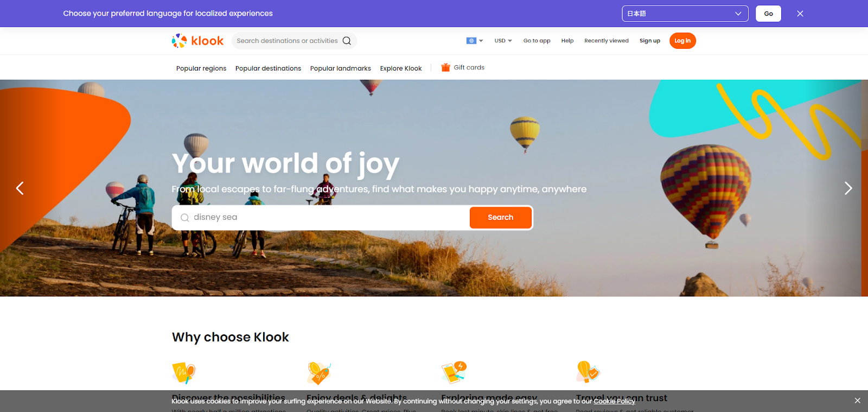This screenshot has height=412, width=868.
Task: Click the hero search field with disney sea
Action: pos(321,217)
